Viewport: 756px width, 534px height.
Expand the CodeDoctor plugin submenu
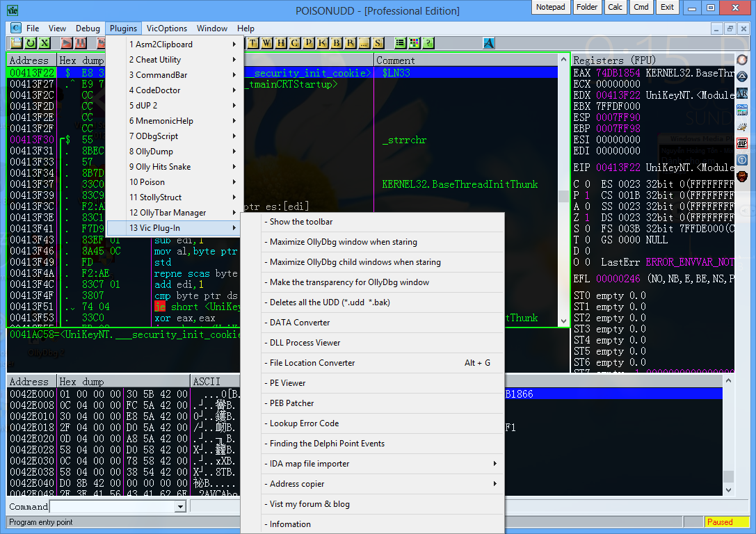coord(175,90)
